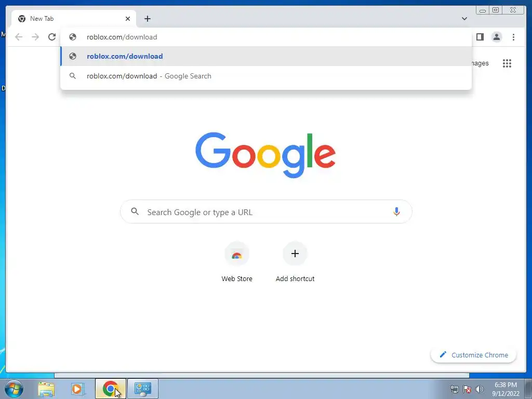Viewport: 532px width, 399px height.
Task: Click the horizontal scrollbar under the Chrome window
Action: tap(262, 375)
